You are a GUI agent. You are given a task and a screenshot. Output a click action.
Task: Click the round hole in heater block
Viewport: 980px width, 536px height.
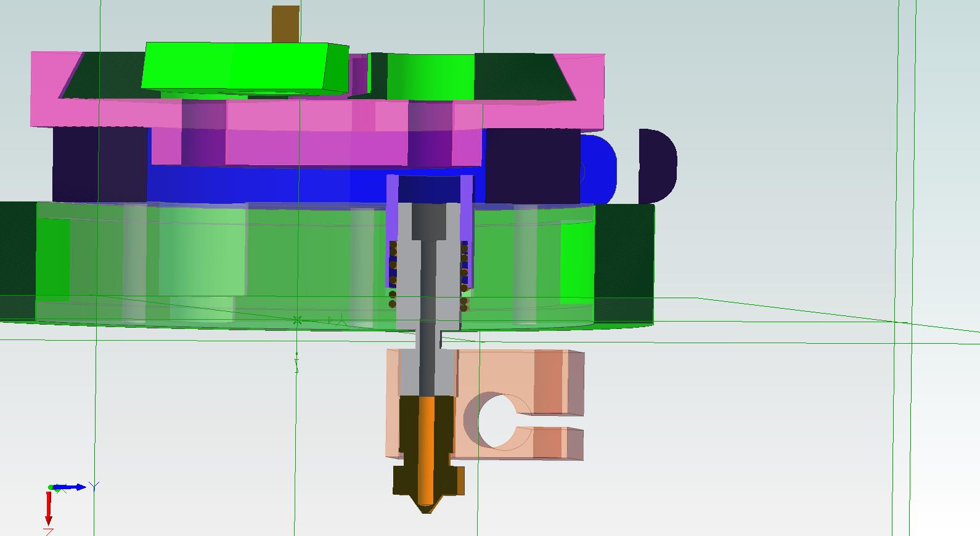click(498, 423)
